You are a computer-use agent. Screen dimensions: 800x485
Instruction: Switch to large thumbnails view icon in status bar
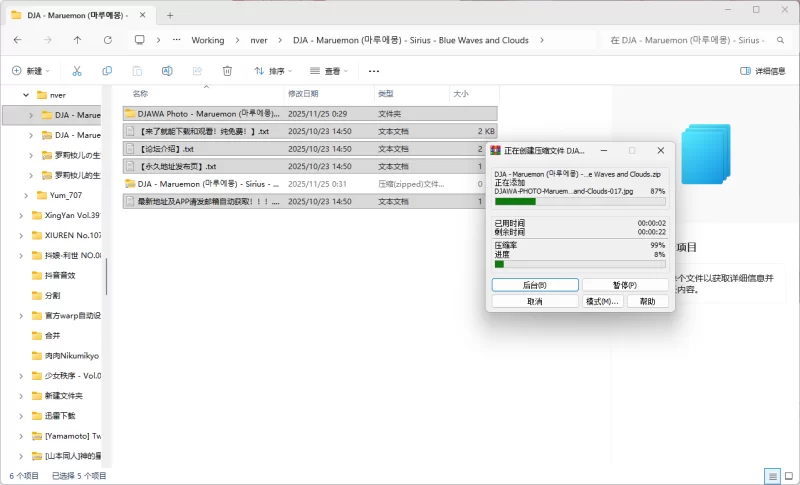789,476
